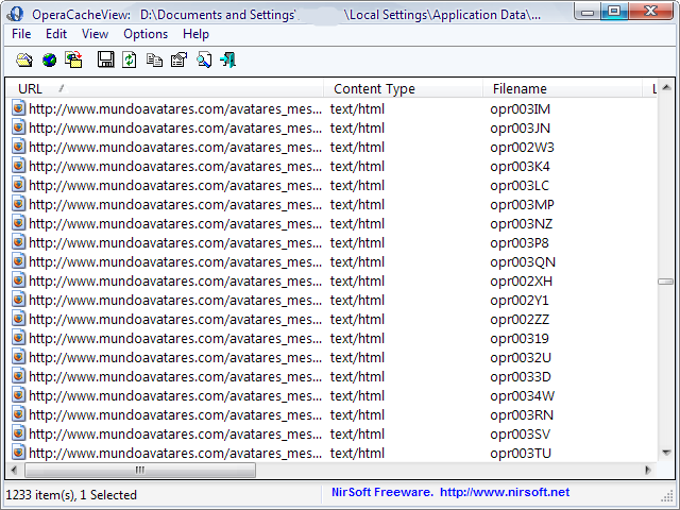Click filename cell opr003IM

(x=520, y=108)
